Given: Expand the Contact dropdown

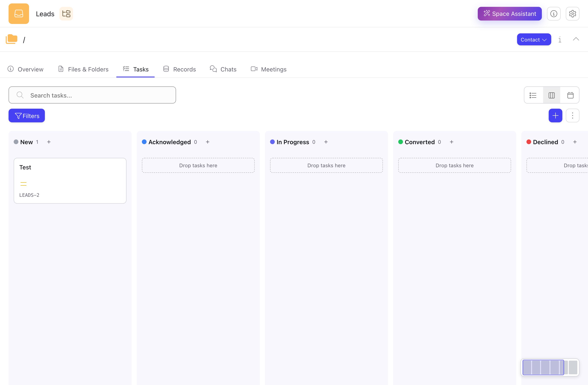Looking at the screenshot, I should [x=534, y=40].
